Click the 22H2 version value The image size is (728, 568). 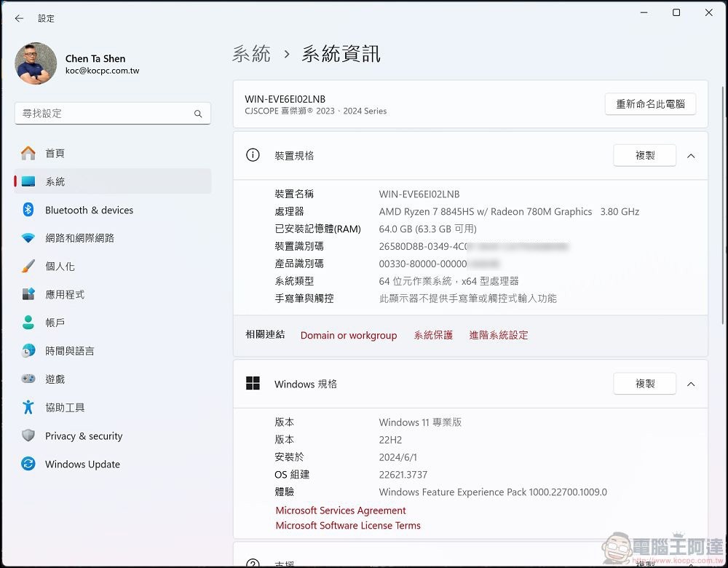point(390,440)
